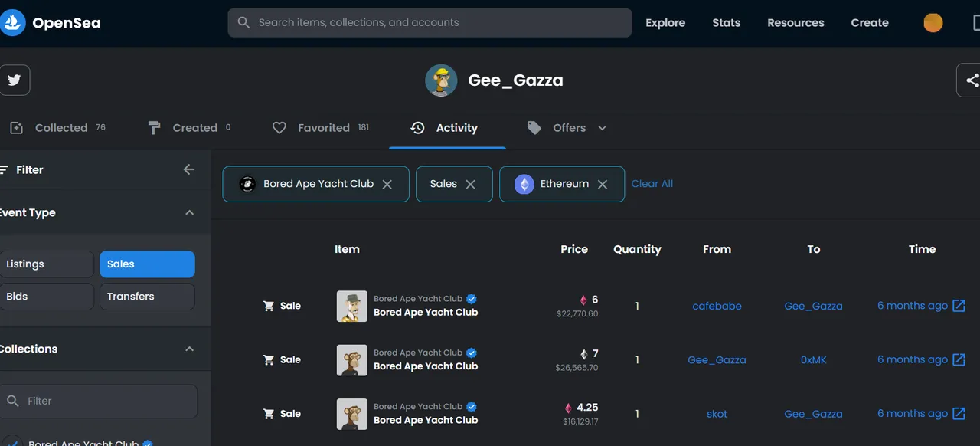Focus the main search items field

tap(430, 22)
